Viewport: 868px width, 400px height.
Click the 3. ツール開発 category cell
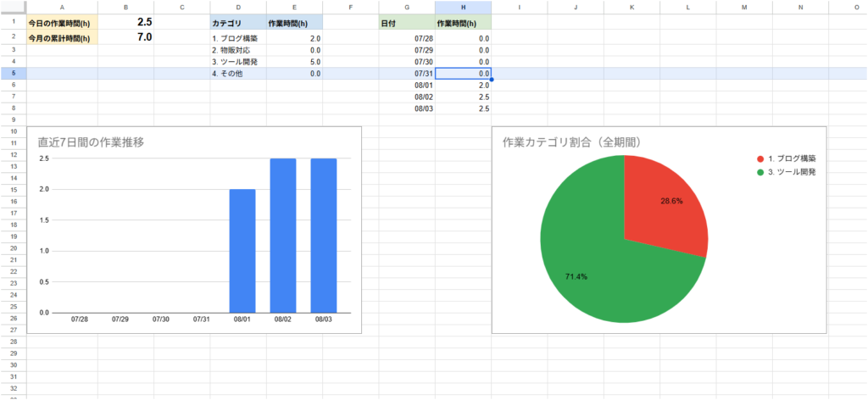pyautogui.click(x=238, y=62)
